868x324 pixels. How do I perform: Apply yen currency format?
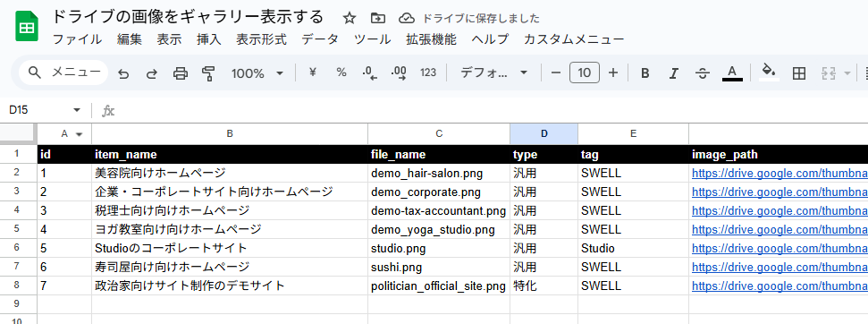point(313,72)
